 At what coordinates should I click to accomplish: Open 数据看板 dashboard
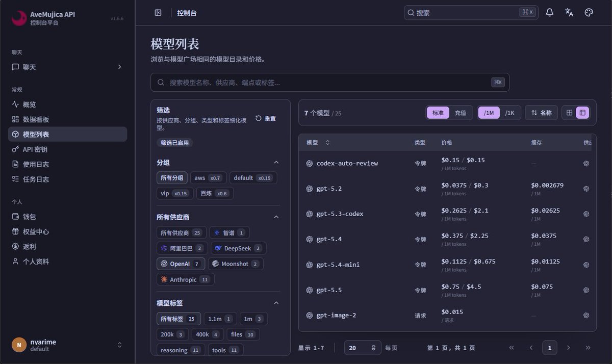point(67,119)
